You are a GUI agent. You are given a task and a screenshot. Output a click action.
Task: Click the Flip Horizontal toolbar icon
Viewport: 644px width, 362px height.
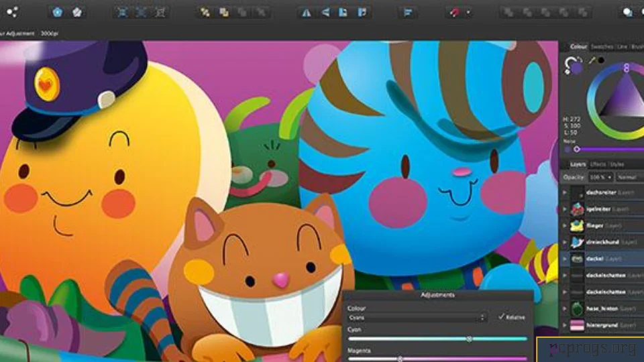(307, 12)
